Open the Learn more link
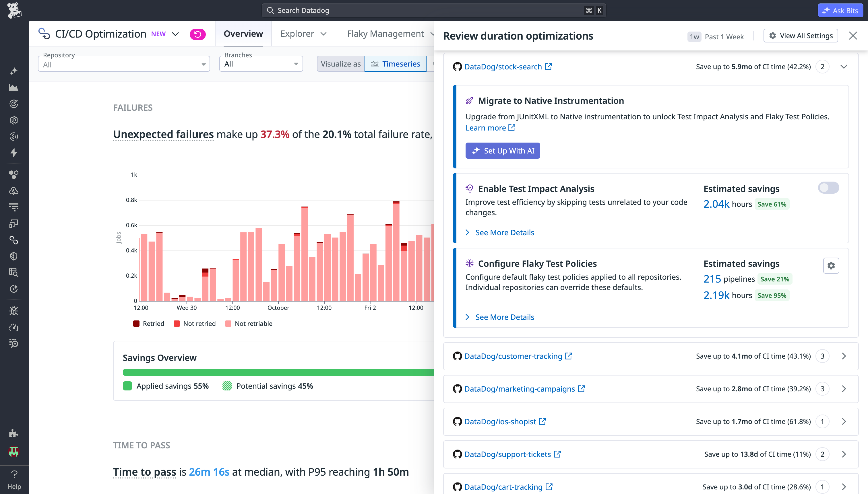This screenshot has height=494, width=868. point(490,128)
